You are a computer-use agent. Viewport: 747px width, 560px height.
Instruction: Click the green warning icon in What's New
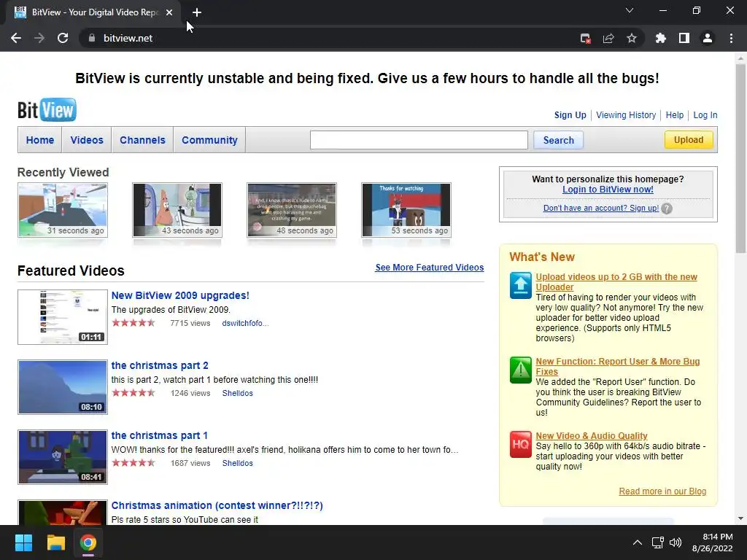(x=521, y=370)
